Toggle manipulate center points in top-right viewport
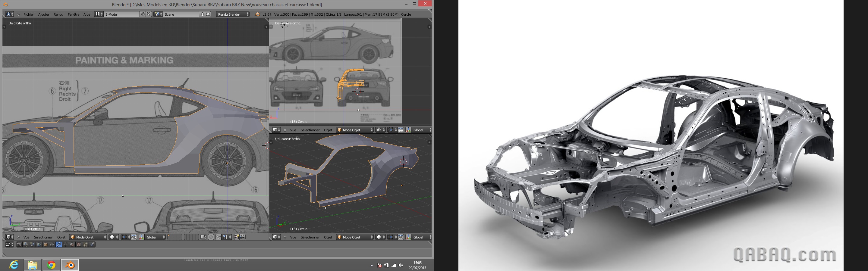The height and width of the screenshot is (271, 868). [x=401, y=130]
